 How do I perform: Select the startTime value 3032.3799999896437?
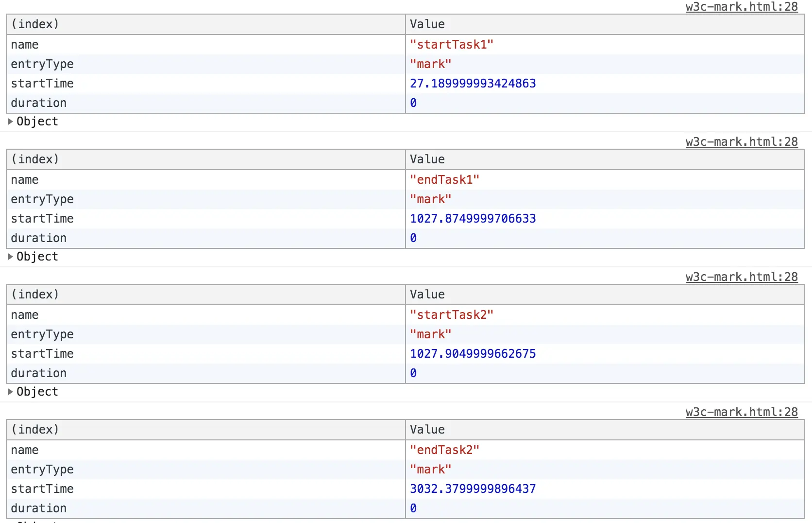pyautogui.click(x=473, y=489)
